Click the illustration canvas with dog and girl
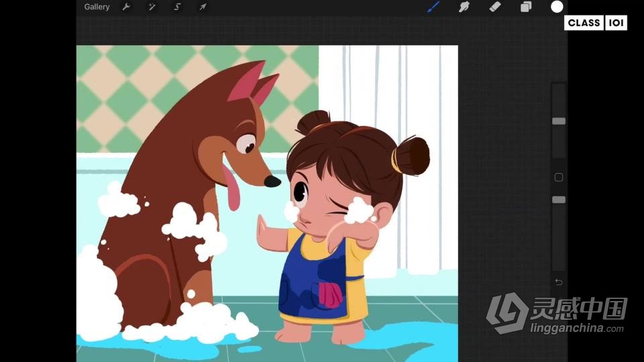This screenshot has width=644, height=362. click(268, 204)
